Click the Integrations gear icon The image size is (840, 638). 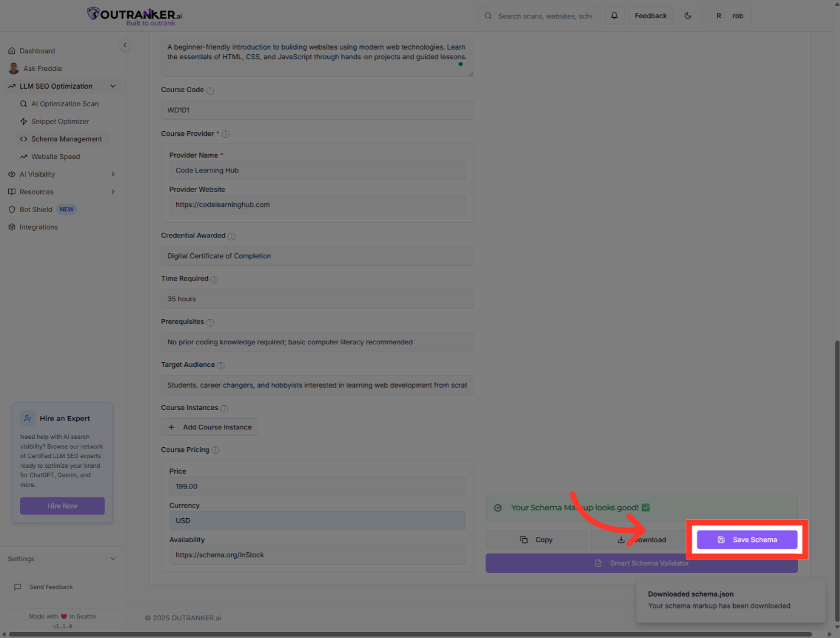[12, 227]
